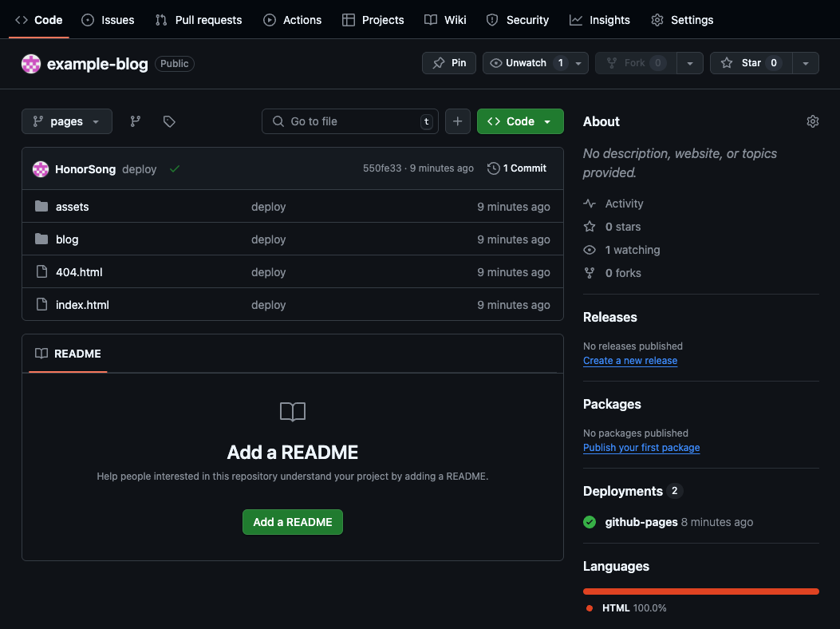Click the green Add a README button
Screen dimensions: 840x629
(293, 522)
